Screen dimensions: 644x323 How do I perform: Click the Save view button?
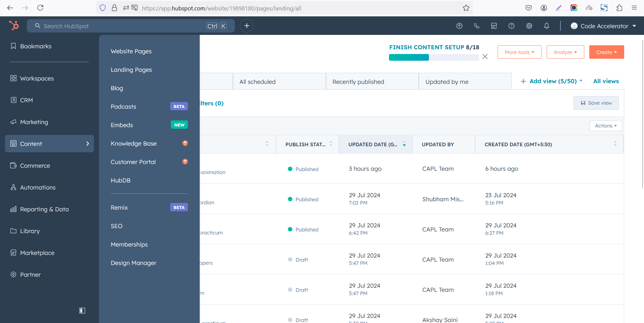click(x=596, y=103)
